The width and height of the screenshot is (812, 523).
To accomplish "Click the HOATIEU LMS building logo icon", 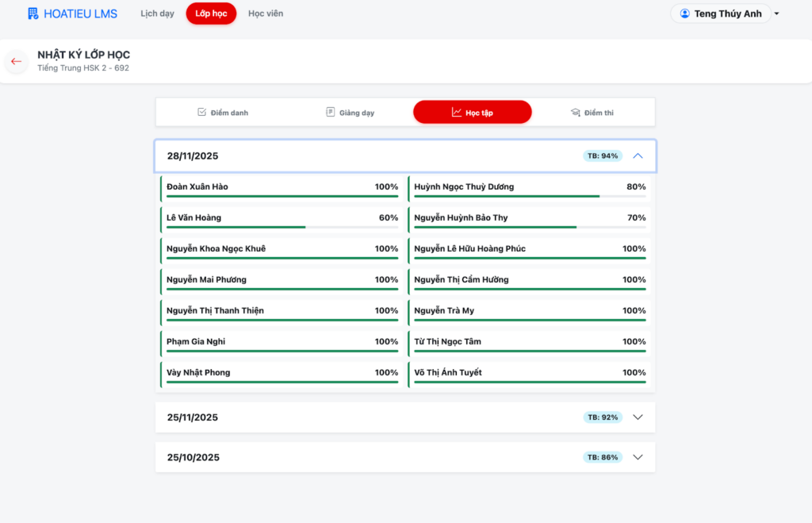I will (x=33, y=13).
